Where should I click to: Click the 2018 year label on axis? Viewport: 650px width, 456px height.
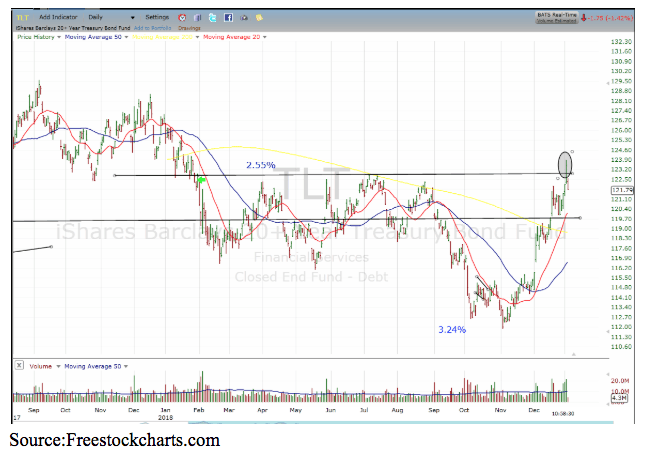165,417
